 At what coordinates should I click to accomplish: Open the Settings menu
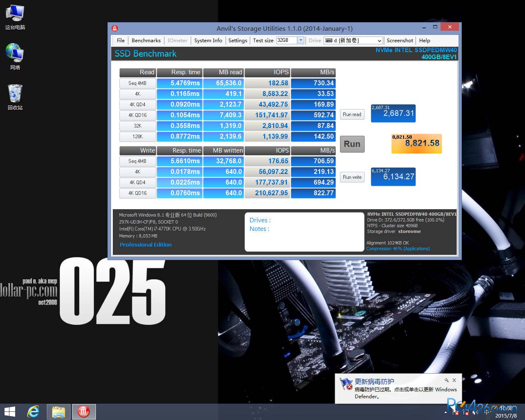coord(237,41)
